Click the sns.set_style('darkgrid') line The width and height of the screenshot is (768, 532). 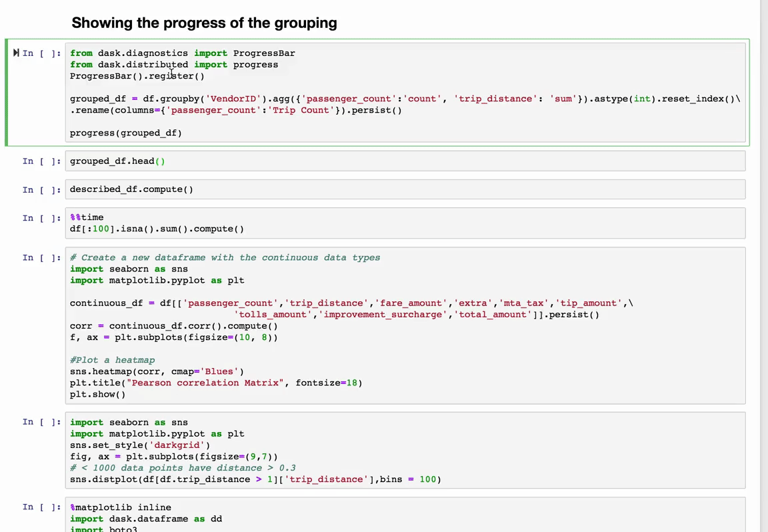(x=140, y=445)
